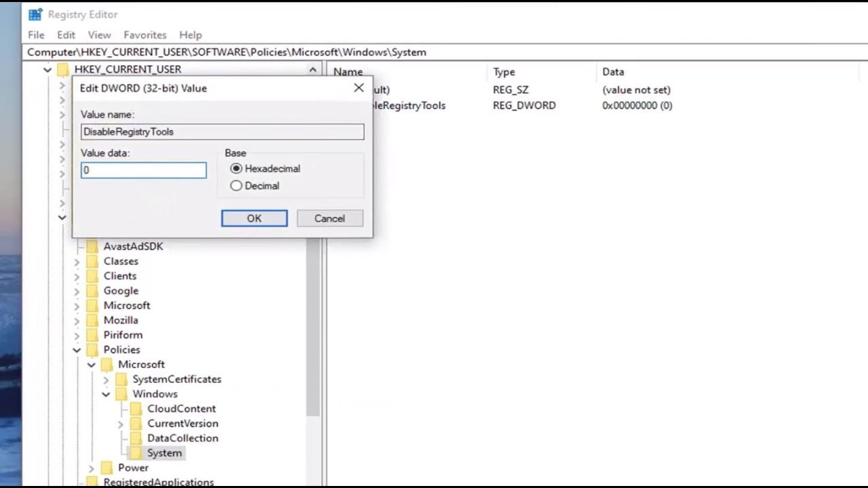Select the RegisteredApplications key

pyautogui.click(x=159, y=482)
